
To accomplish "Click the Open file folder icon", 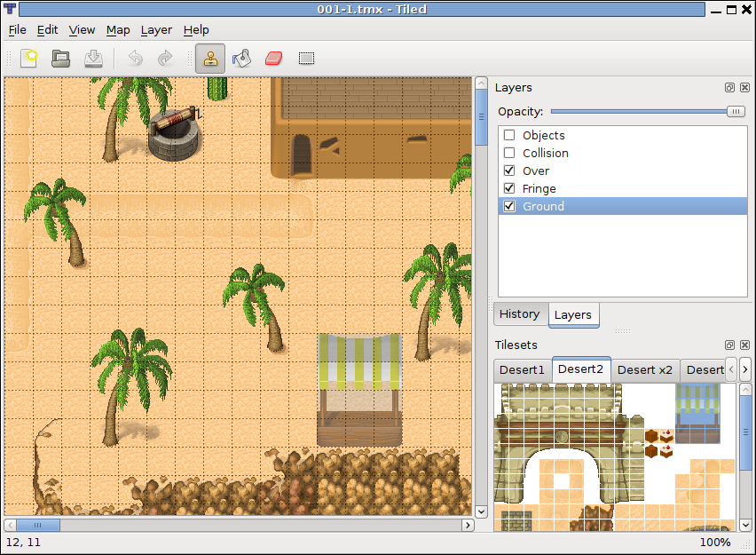I will [x=60, y=59].
